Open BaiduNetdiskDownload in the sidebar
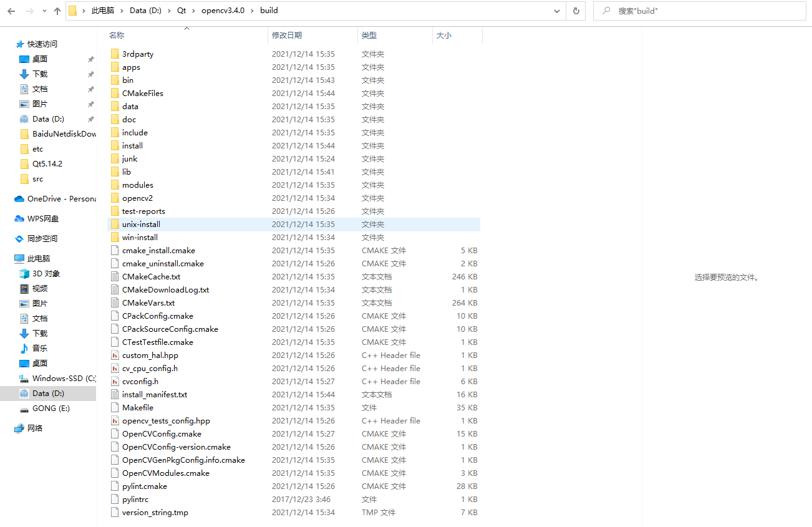812x527 pixels. point(64,134)
